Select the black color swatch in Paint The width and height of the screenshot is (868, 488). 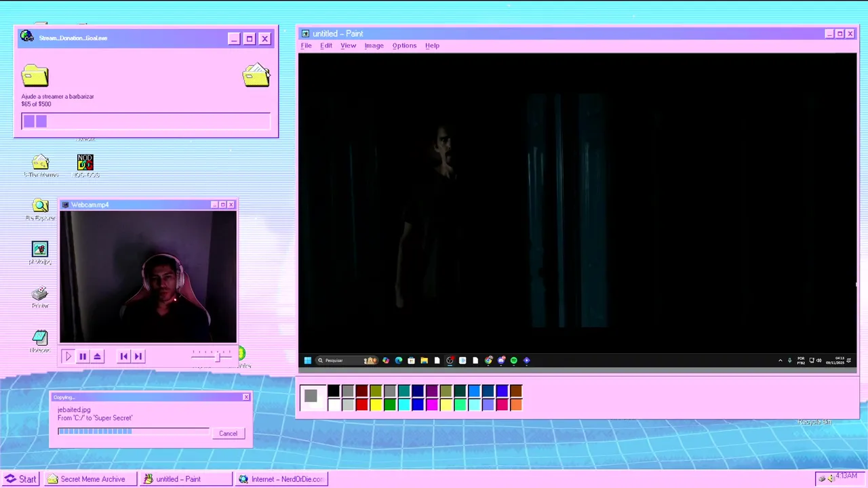tap(334, 391)
